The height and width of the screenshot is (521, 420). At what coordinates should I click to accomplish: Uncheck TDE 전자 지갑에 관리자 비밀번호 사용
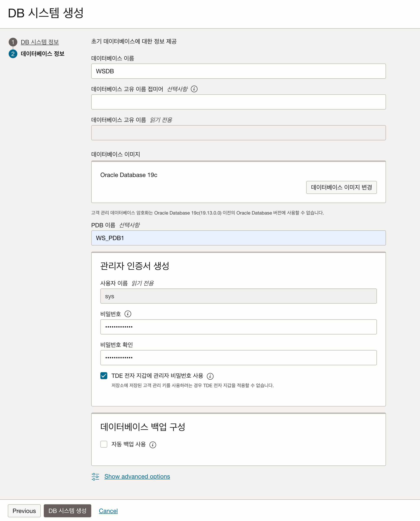click(x=104, y=375)
